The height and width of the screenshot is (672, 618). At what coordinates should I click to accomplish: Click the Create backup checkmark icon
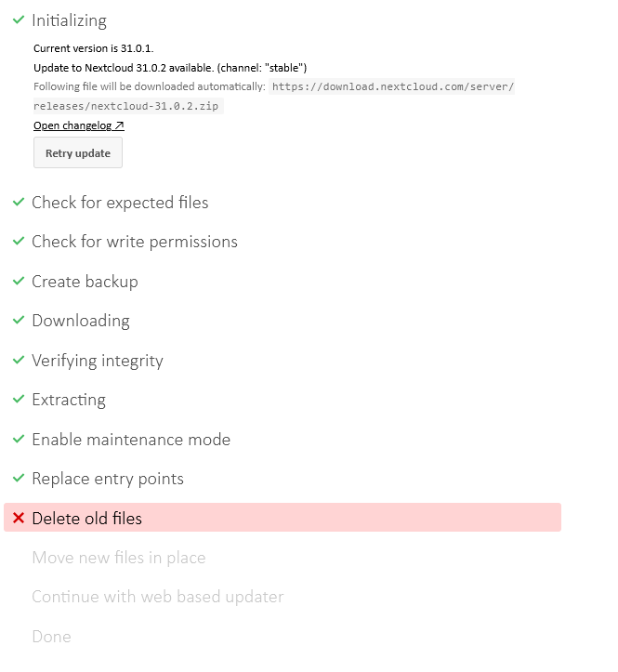19,281
